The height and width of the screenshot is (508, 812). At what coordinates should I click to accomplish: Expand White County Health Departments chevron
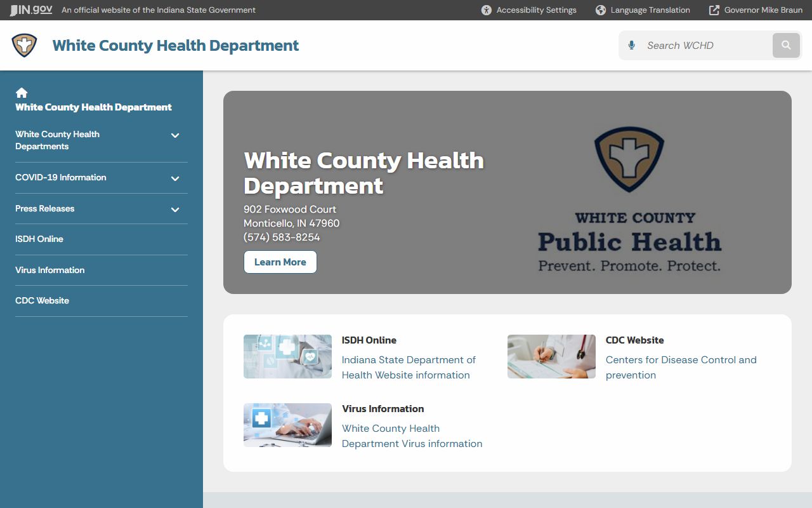[x=175, y=135]
